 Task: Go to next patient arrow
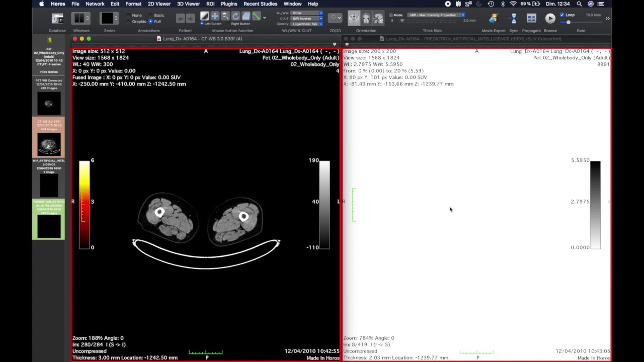click(190, 19)
